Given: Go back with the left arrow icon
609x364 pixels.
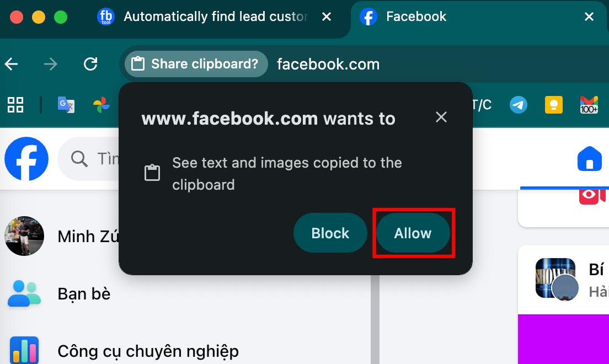Looking at the screenshot, I should pyautogui.click(x=12, y=64).
